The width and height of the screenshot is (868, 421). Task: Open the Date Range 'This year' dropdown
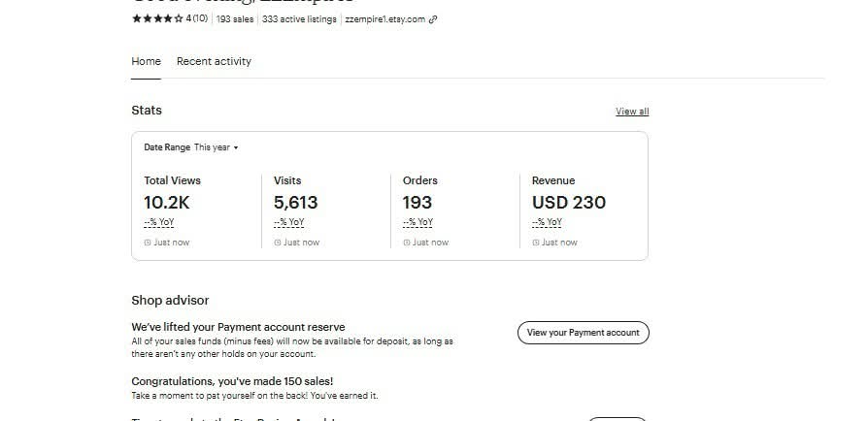(x=216, y=147)
